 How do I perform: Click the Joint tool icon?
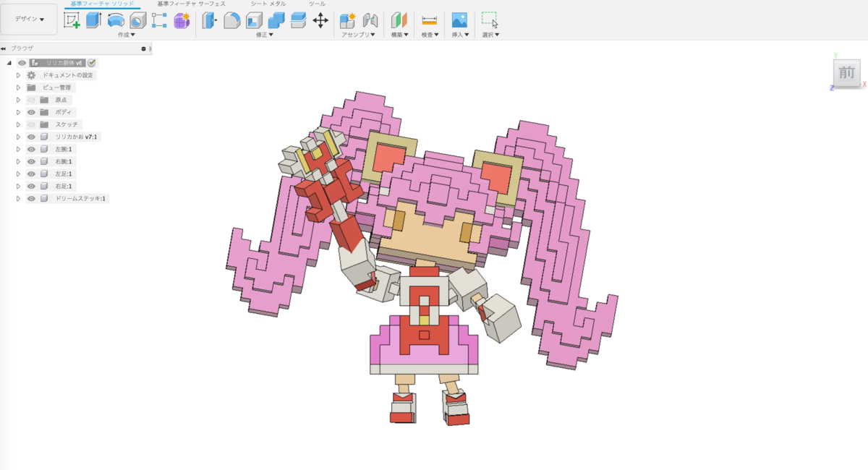click(x=370, y=20)
